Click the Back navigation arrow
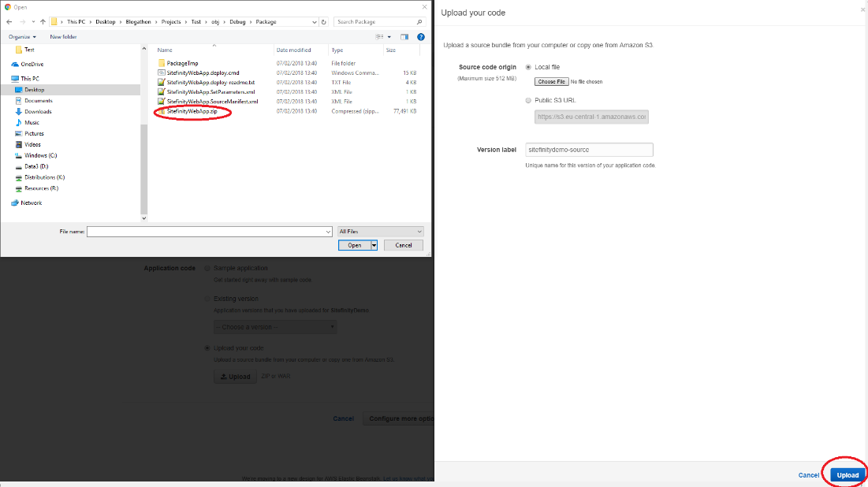Screen dimensions: 868x487 [9, 22]
